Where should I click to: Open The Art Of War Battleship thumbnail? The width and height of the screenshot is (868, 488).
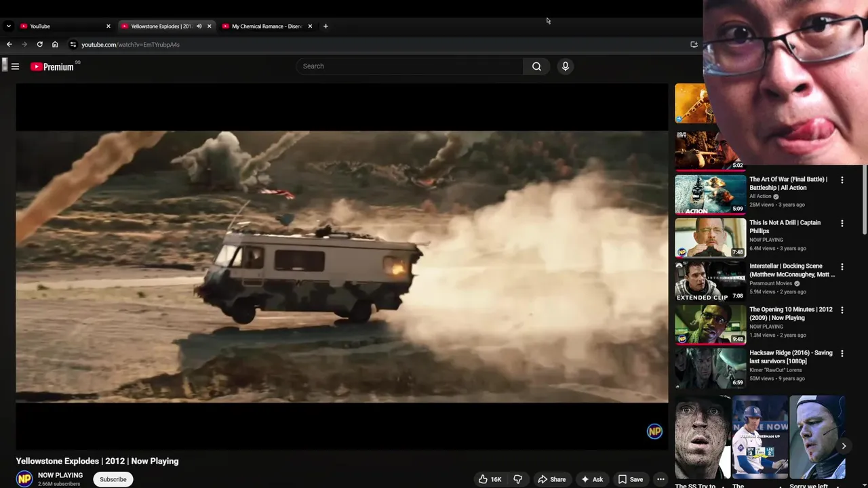[710, 195]
